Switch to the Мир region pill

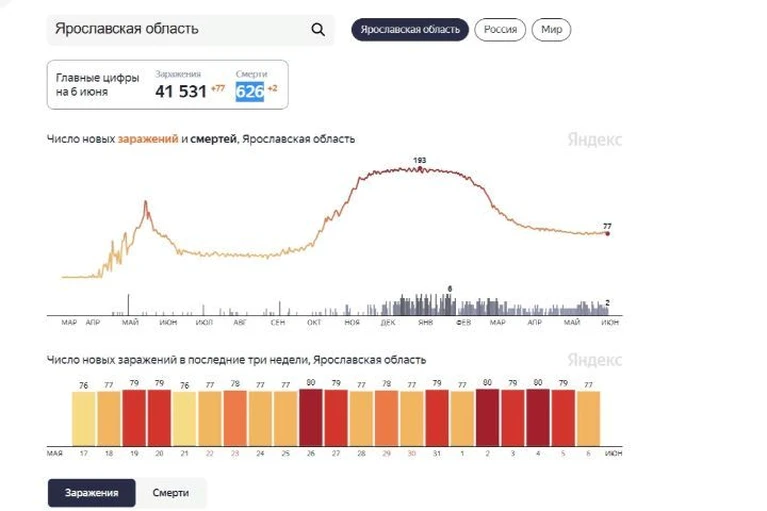point(551,29)
